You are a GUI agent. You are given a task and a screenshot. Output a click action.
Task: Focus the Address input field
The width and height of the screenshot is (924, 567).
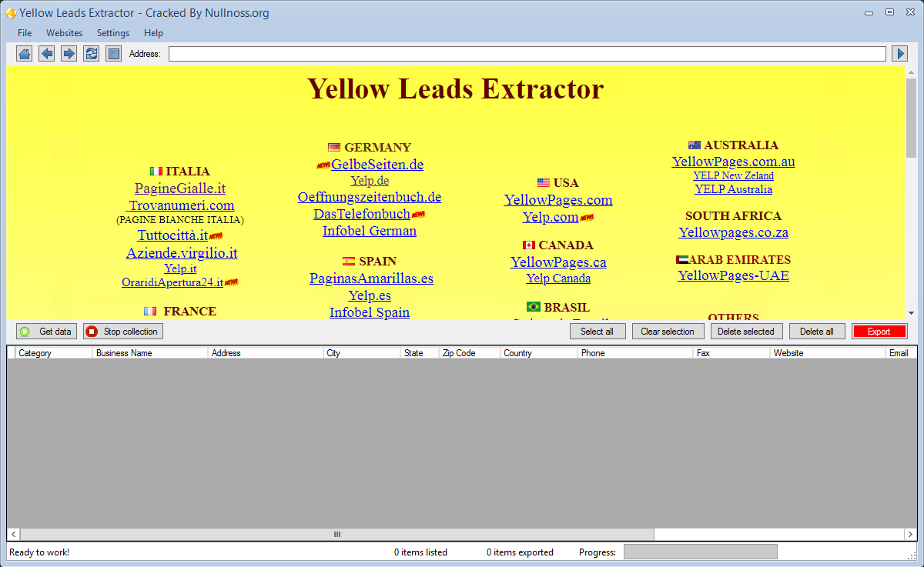[527, 54]
